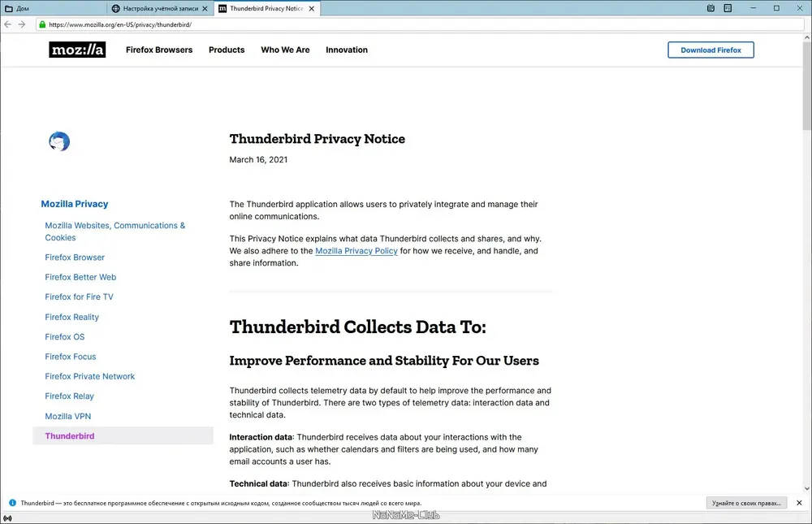Click the Thunderbird bird logo

coord(59,141)
